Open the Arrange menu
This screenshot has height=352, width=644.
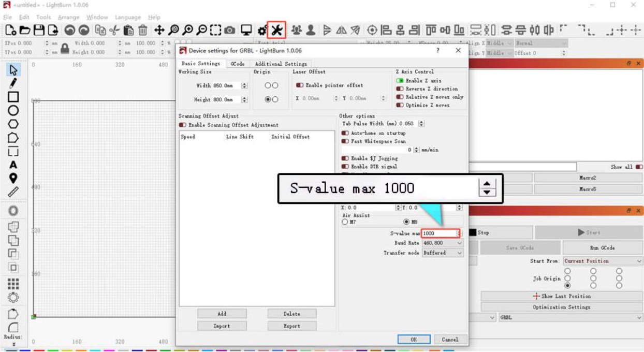(68, 17)
